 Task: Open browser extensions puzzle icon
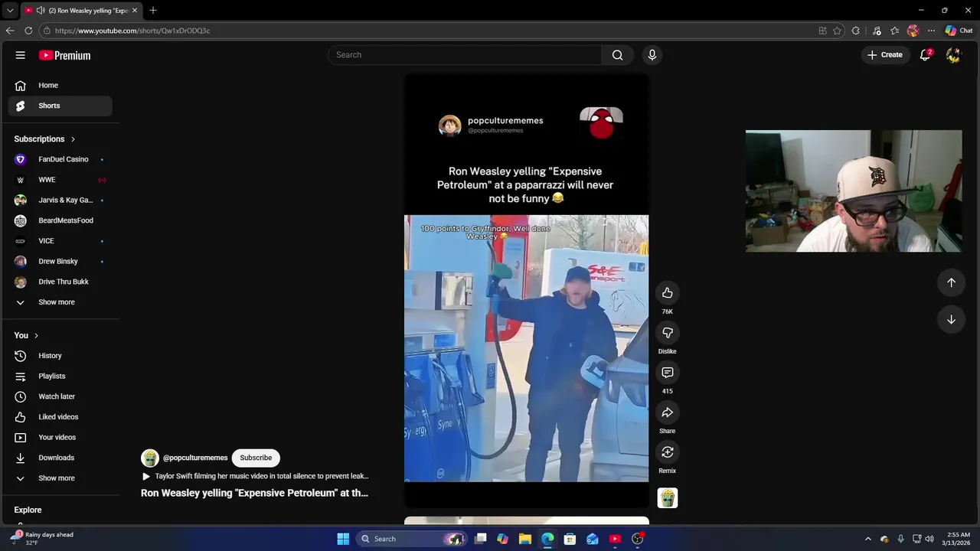[855, 31]
